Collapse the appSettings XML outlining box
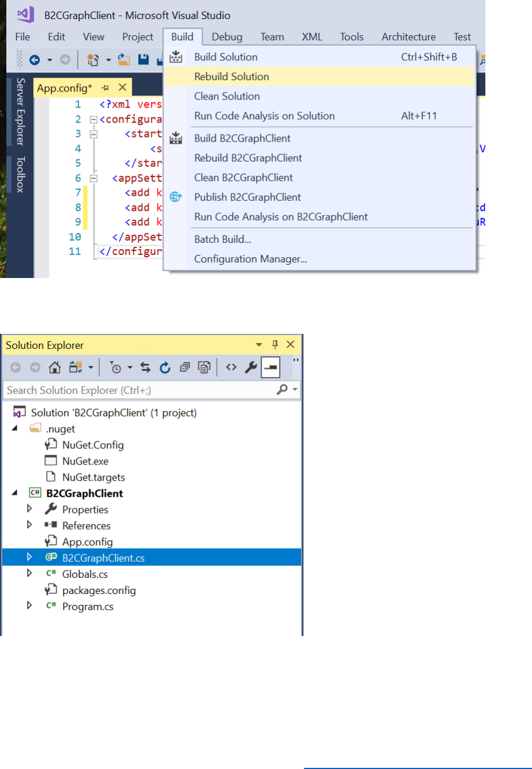Viewport: 532px width, 769px height. pos(94,178)
